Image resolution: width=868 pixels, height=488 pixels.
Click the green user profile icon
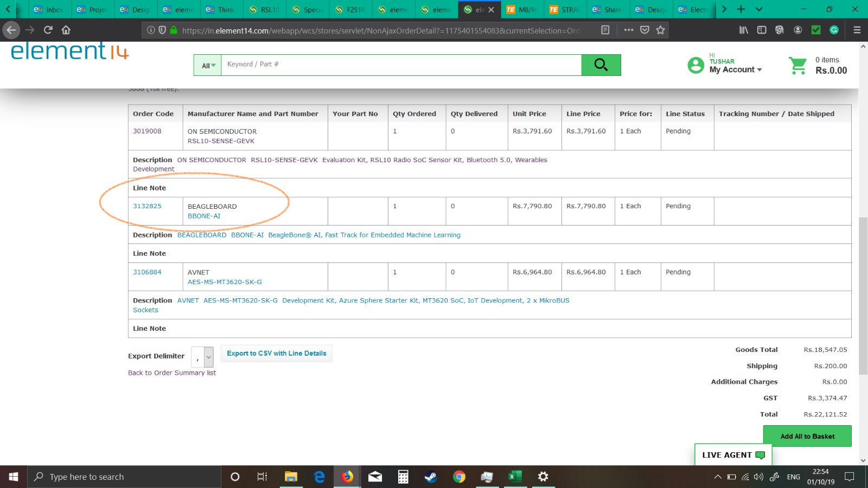pos(695,65)
